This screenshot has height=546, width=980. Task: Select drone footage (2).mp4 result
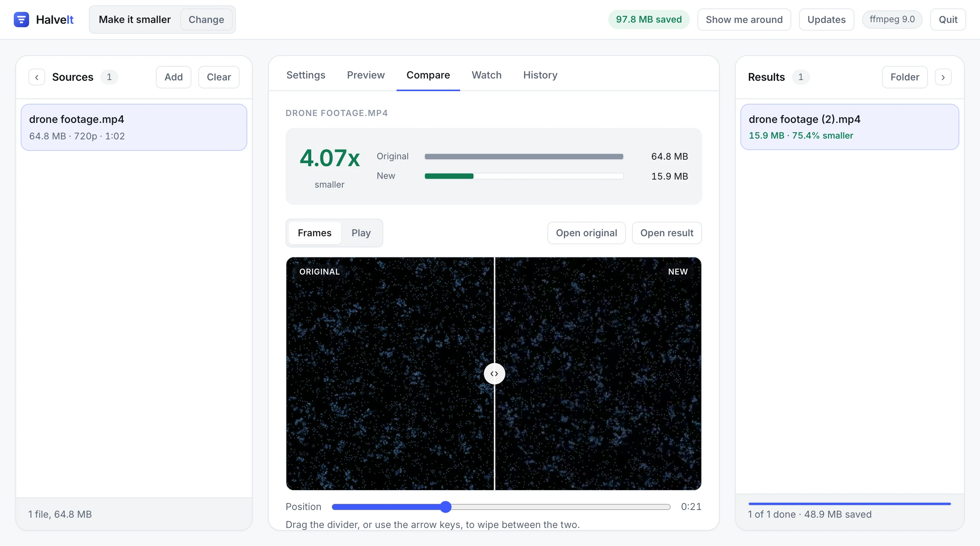(849, 127)
